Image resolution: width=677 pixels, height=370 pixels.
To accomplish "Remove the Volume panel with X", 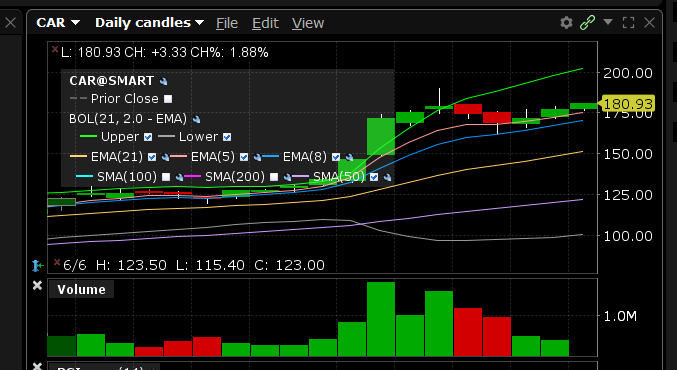I will pyautogui.click(x=38, y=285).
